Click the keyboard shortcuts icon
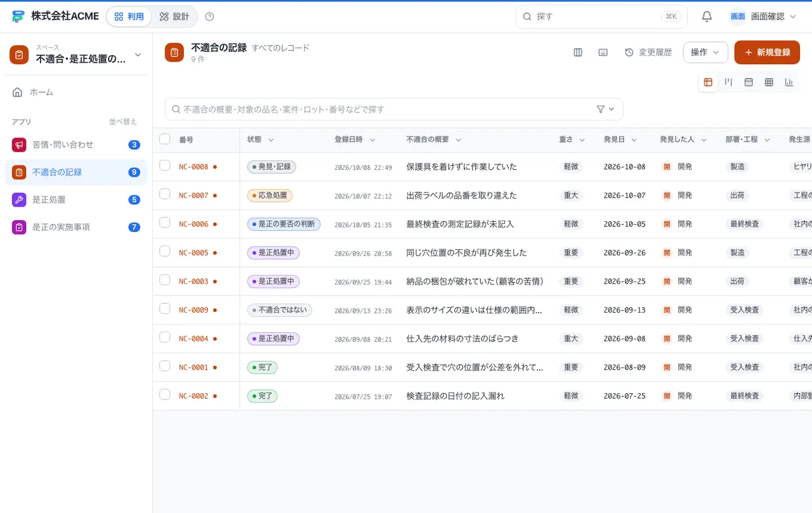The width and height of the screenshot is (812, 513). 603,53
